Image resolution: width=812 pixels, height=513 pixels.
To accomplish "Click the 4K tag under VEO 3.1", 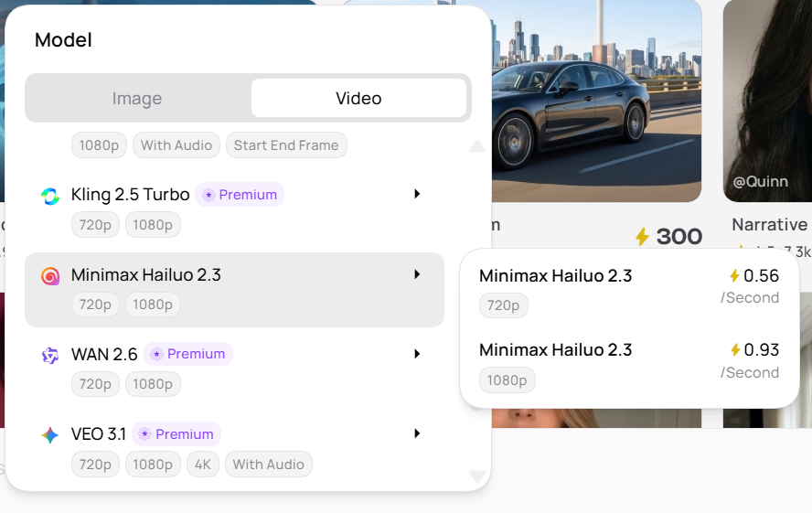I will click(202, 465).
